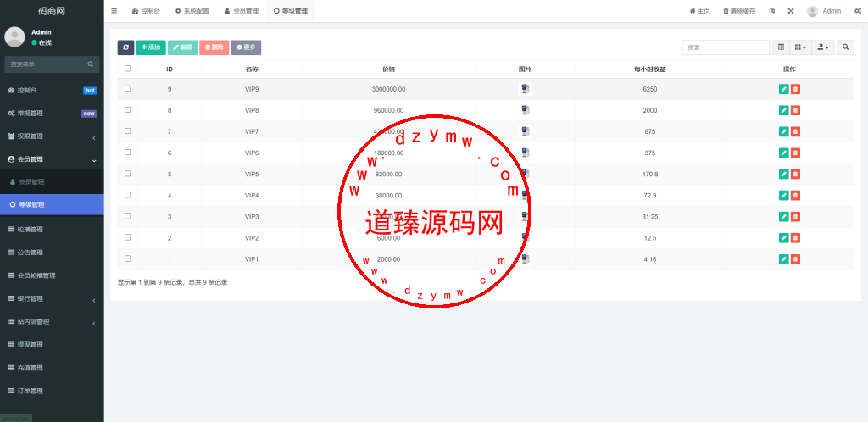The height and width of the screenshot is (422, 868).
Task: Click the delete trash icon for VIP6
Action: (x=795, y=153)
